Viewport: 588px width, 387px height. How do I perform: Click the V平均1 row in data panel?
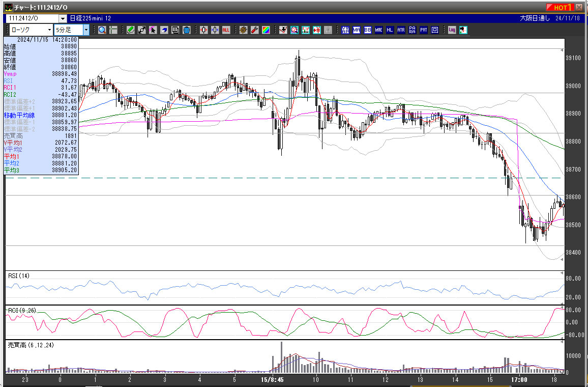pos(41,143)
